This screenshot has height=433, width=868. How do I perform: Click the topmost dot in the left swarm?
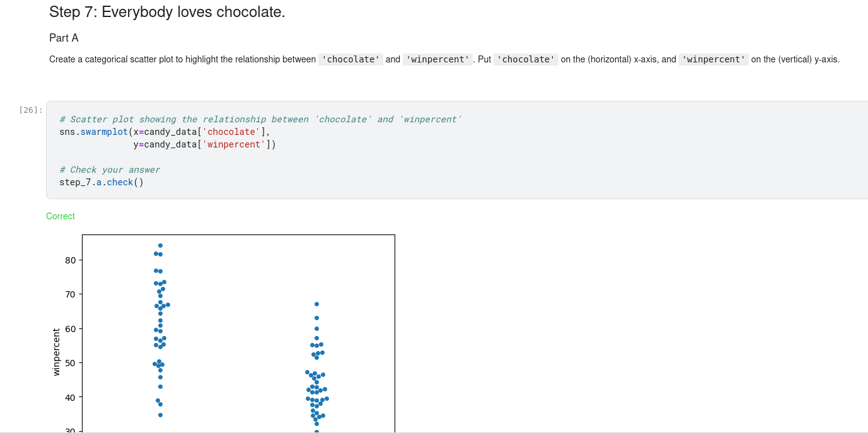click(160, 245)
